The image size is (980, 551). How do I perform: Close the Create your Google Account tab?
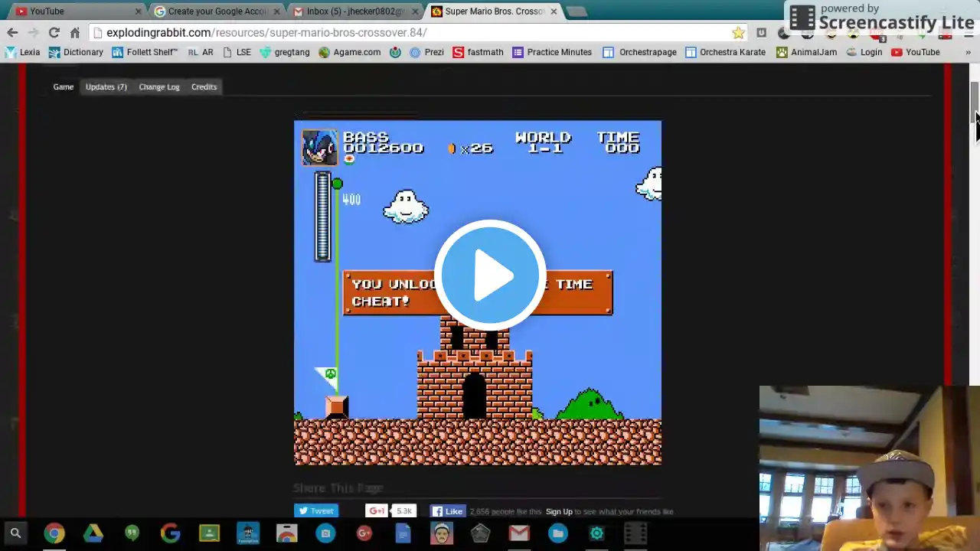coord(277,11)
